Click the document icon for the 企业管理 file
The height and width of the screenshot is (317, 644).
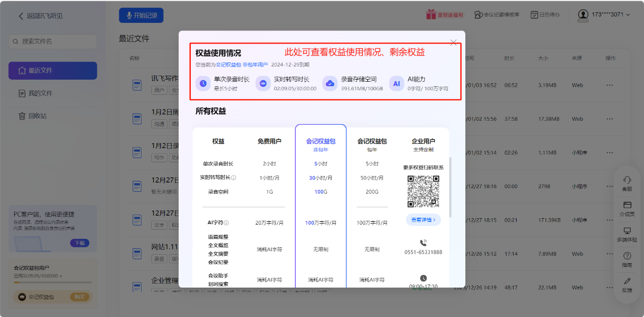(137, 287)
